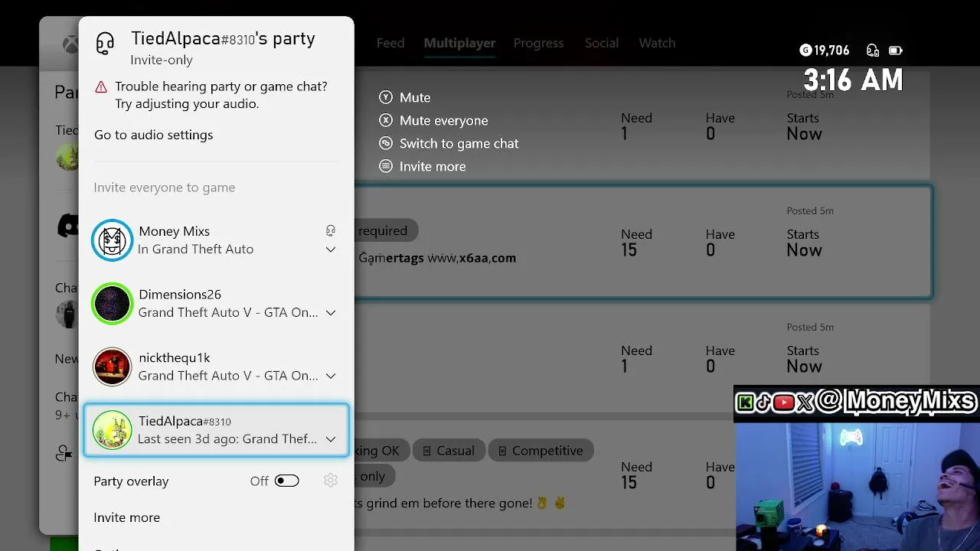980x551 pixels.
Task: Click the battery status icon
Action: 895,51
